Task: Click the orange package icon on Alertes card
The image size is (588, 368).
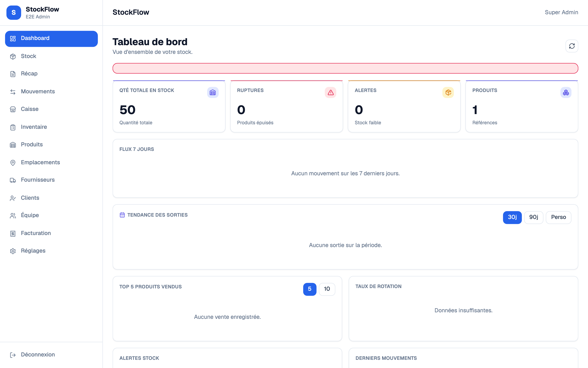Action: [x=448, y=93]
